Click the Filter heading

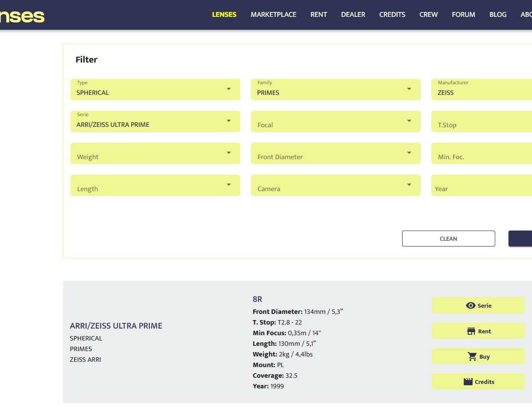(x=86, y=59)
